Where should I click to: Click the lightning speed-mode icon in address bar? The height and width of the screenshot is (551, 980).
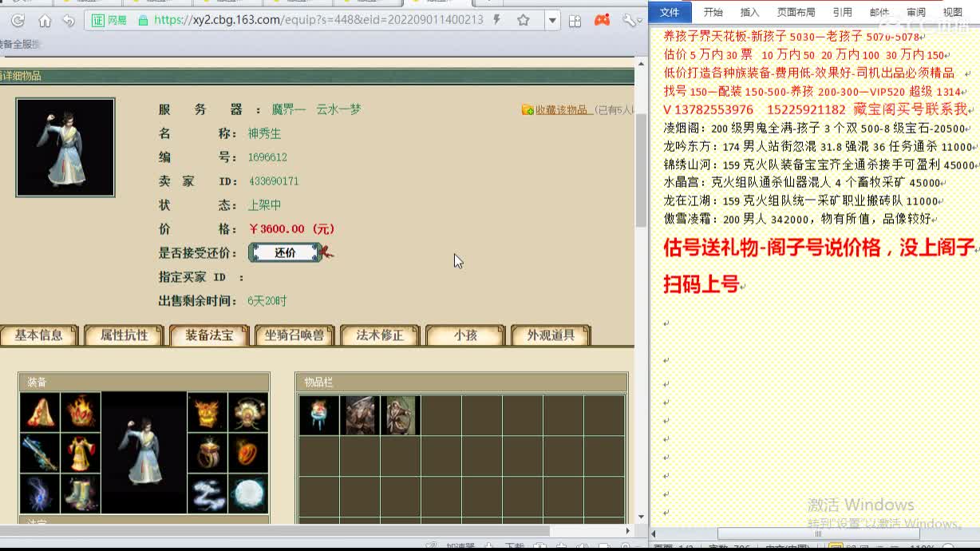(x=496, y=20)
